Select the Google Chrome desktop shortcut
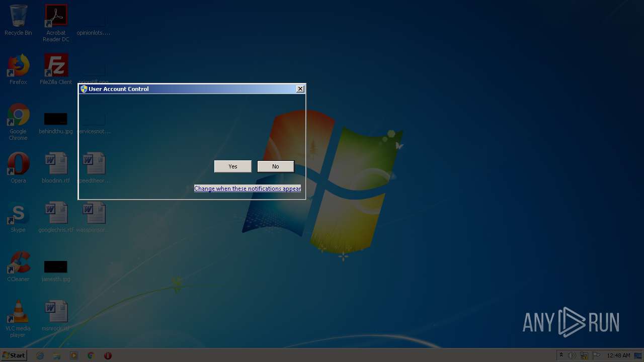 pyautogui.click(x=18, y=122)
